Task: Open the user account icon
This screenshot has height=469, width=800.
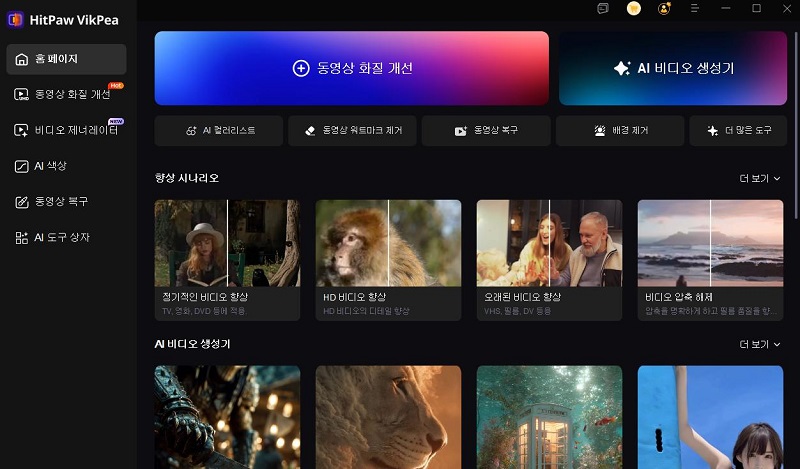Action: coord(664,9)
